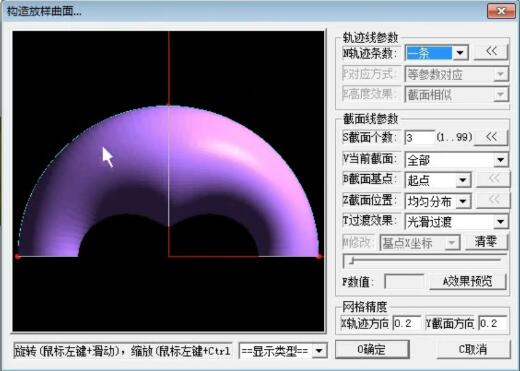Click the X轨迹方向 precision field
Viewport: 520px width, 371px height.
tap(407, 323)
